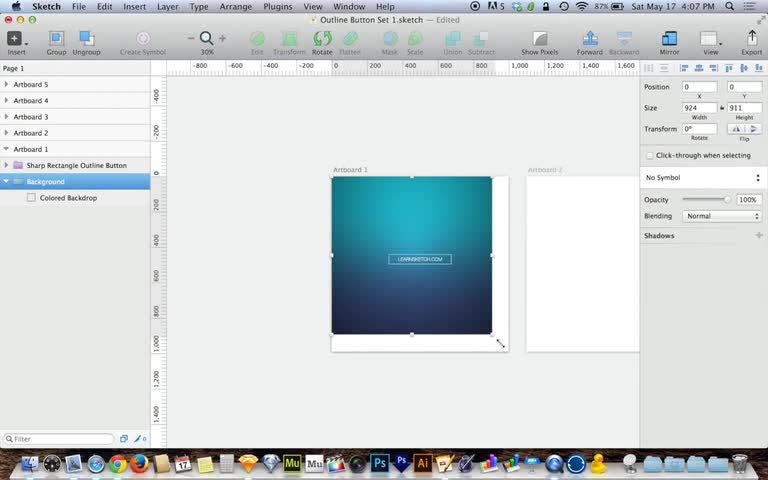Viewport: 768px width, 480px height.
Task: Zoom out with the minus button
Action: (191, 38)
